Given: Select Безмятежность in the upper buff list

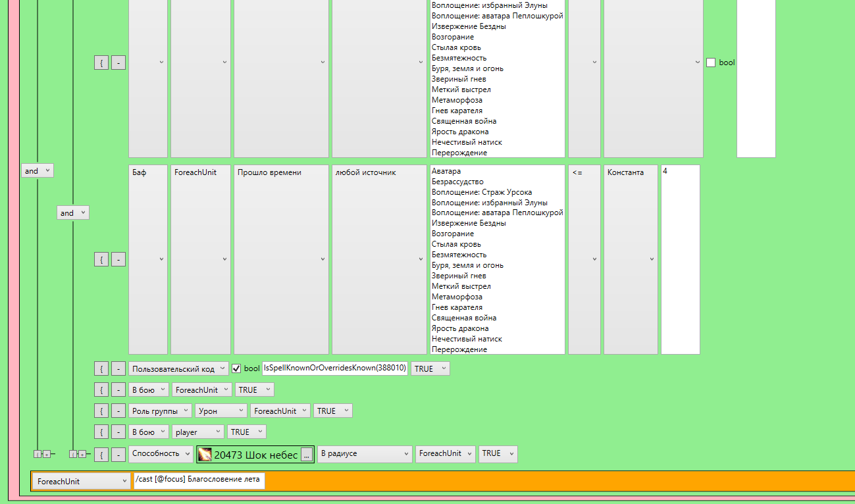Looking at the screenshot, I should pyautogui.click(x=459, y=58).
